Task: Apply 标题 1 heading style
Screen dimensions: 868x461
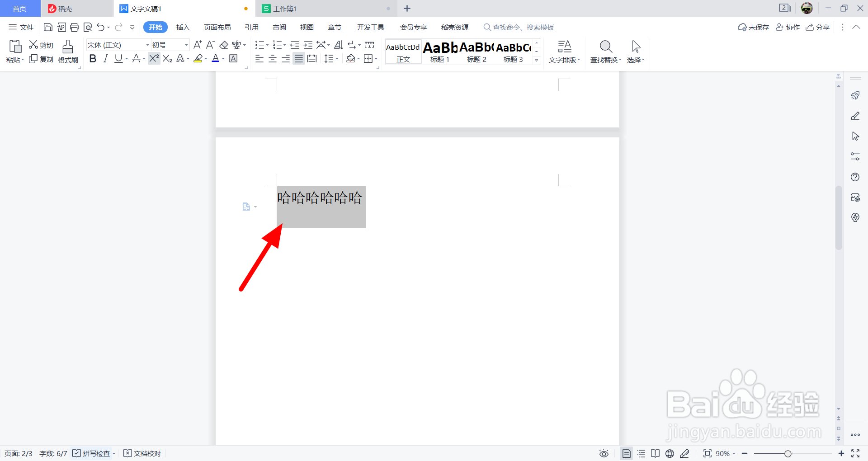Action: click(x=440, y=52)
